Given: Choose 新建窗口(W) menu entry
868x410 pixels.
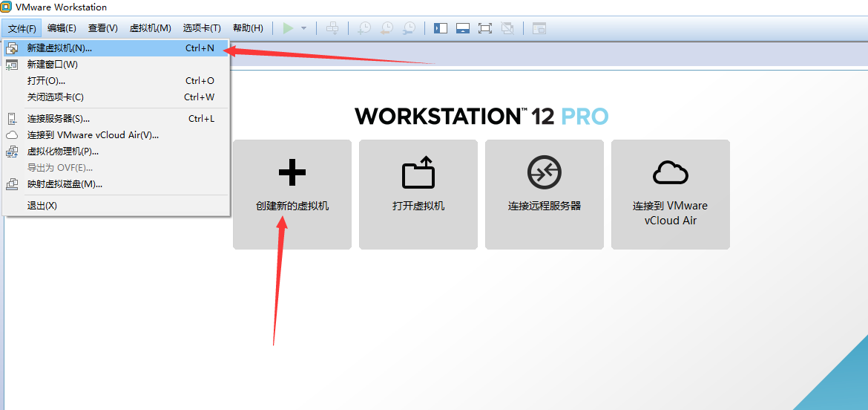Looking at the screenshot, I should click(x=115, y=65).
